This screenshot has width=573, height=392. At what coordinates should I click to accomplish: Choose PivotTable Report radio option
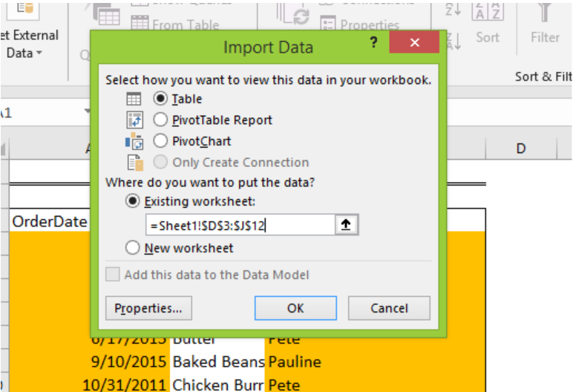tap(160, 120)
